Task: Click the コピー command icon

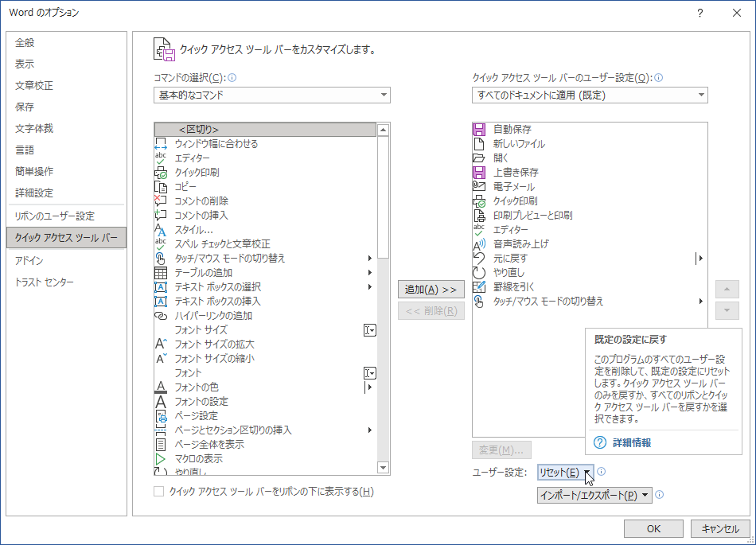Action: pyautogui.click(x=161, y=186)
